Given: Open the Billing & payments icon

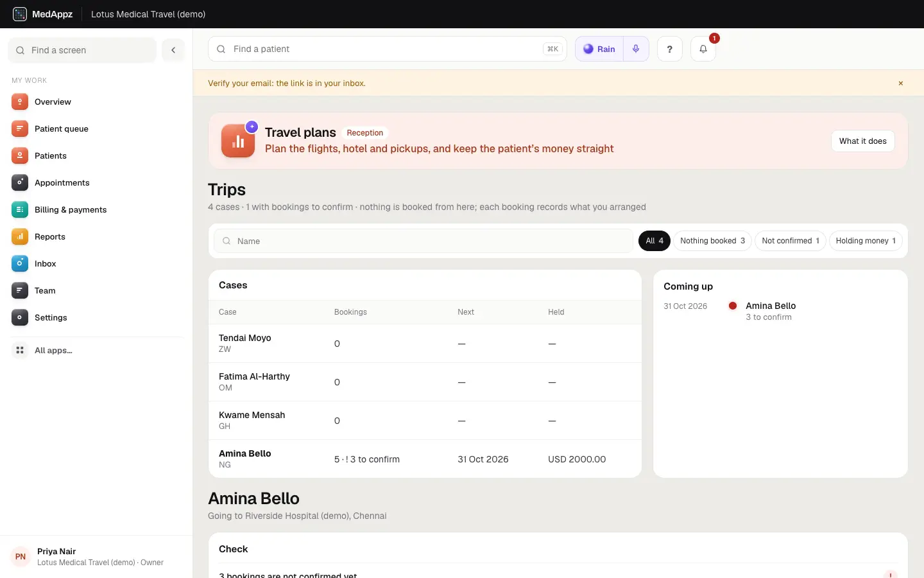Looking at the screenshot, I should 20,209.
